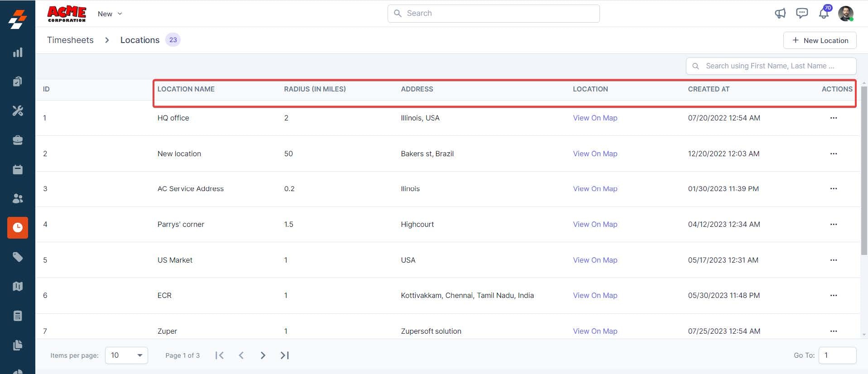Go to next page arrow
868x374 pixels.
(x=263, y=355)
